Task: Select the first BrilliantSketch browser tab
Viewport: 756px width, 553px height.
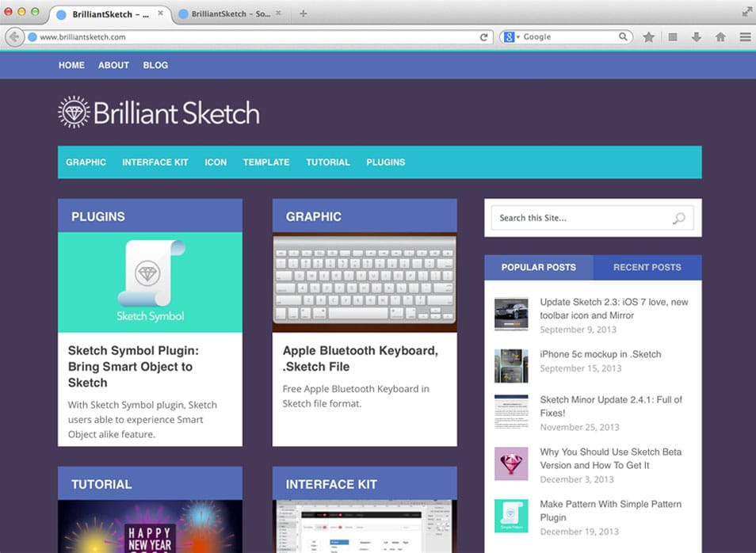Action: coord(110,14)
